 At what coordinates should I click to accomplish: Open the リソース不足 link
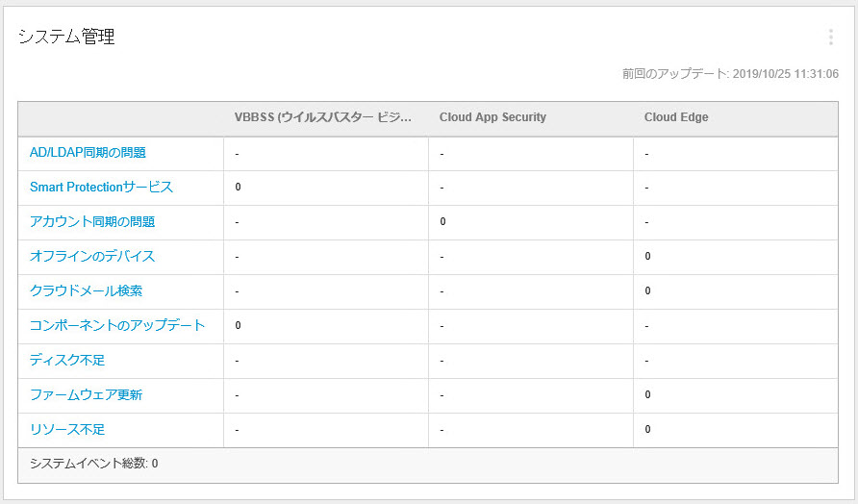[x=67, y=429]
